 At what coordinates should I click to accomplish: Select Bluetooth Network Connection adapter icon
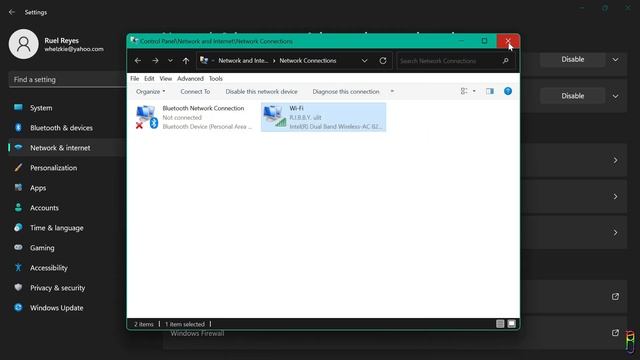tap(147, 117)
